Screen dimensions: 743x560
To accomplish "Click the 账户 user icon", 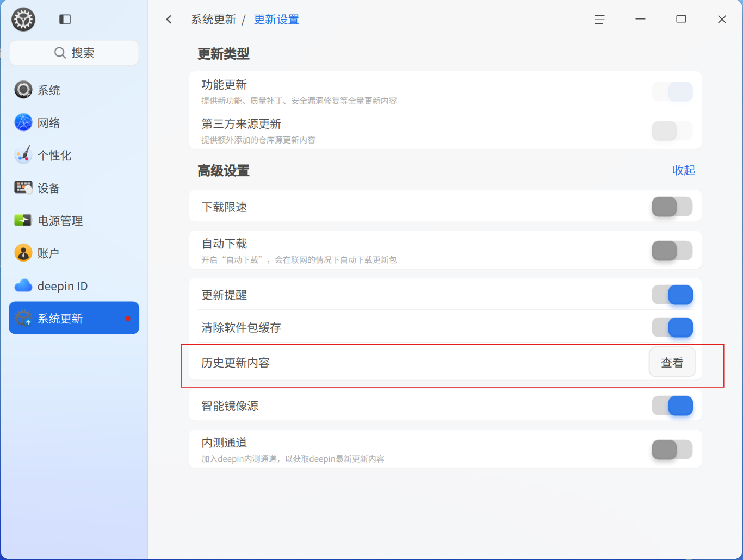I will pyautogui.click(x=23, y=253).
